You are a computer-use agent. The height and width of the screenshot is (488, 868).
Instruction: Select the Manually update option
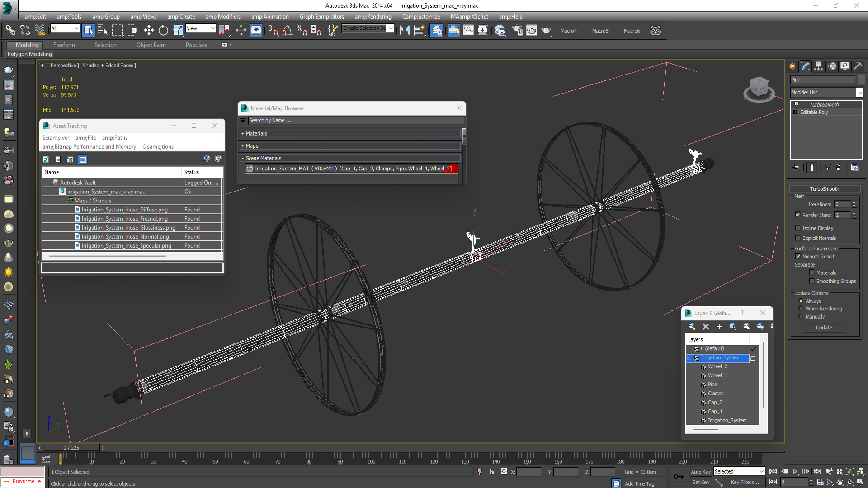[x=801, y=317]
